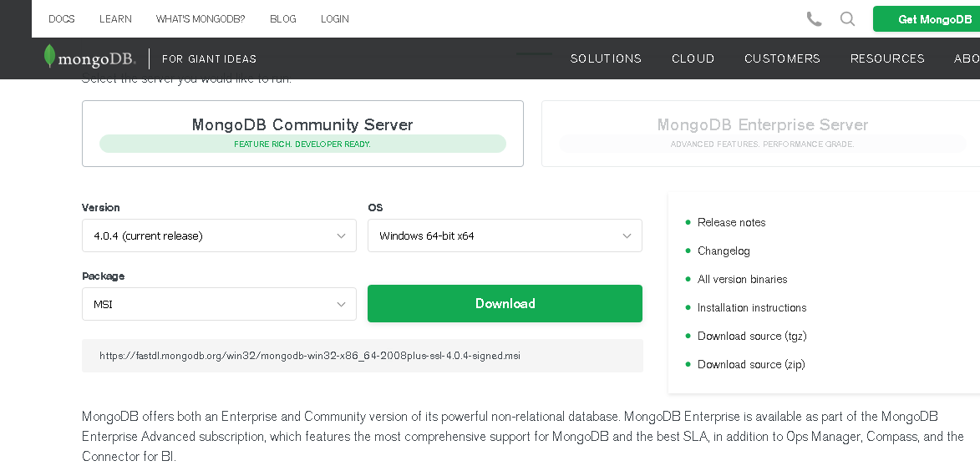Open the Customers menu
The image size is (980, 476).
(782, 58)
